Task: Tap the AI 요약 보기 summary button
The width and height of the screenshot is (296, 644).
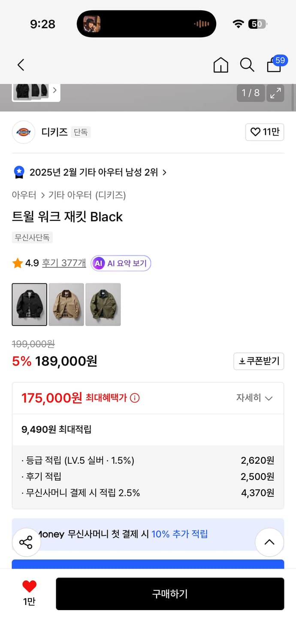Action: point(121,263)
